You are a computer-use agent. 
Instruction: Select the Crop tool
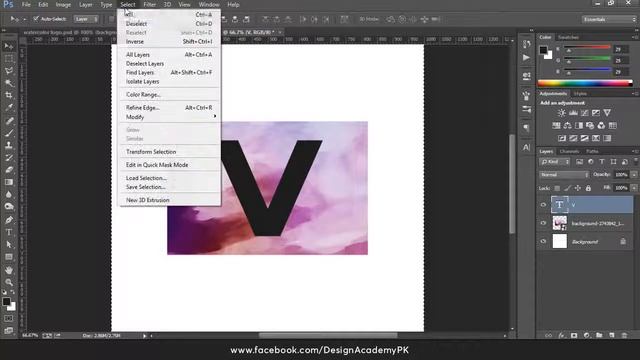pos(9,95)
